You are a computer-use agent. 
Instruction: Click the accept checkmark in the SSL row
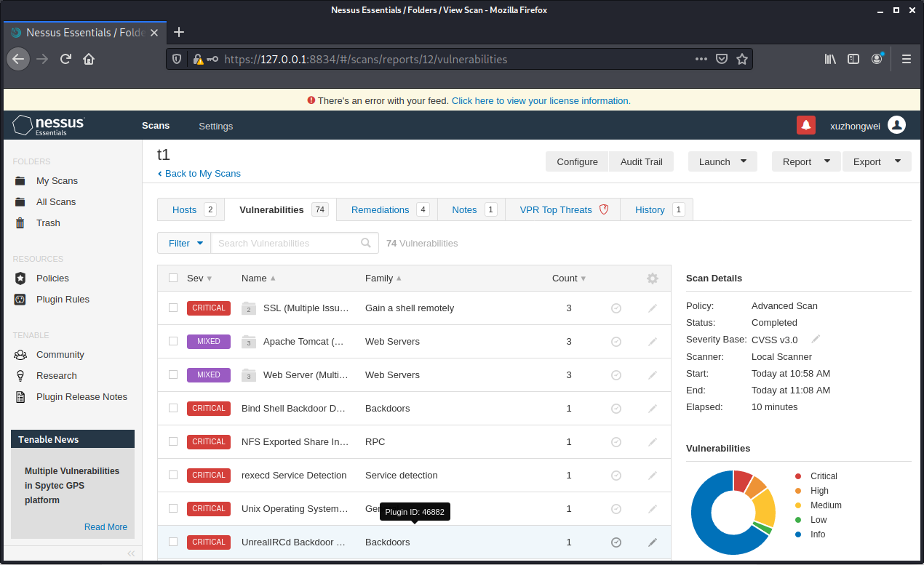[x=616, y=308]
